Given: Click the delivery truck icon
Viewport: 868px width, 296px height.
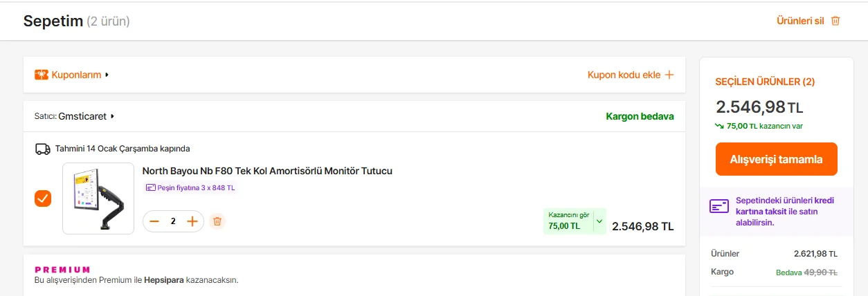Looking at the screenshot, I should pos(42,149).
